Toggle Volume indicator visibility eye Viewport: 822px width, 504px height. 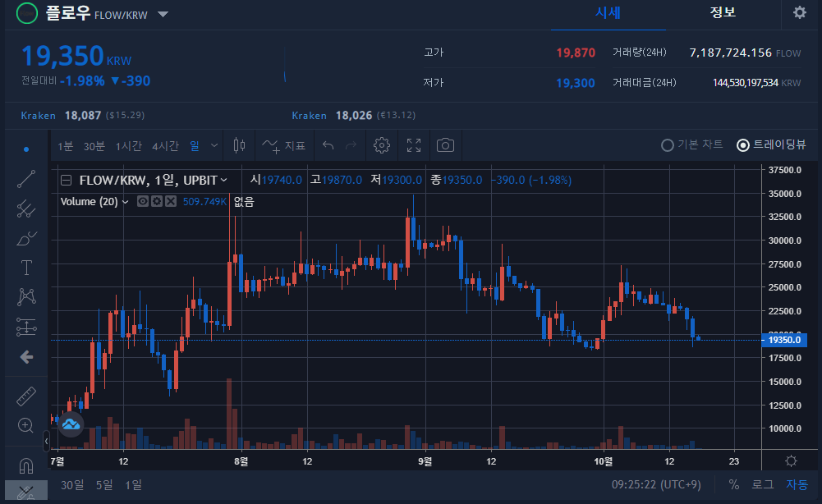point(142,201)
